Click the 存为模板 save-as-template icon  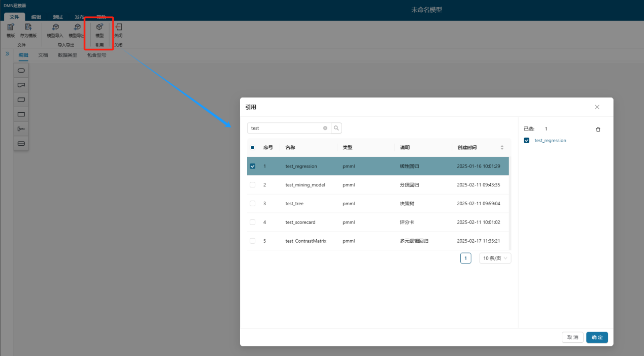click(28, 27)
